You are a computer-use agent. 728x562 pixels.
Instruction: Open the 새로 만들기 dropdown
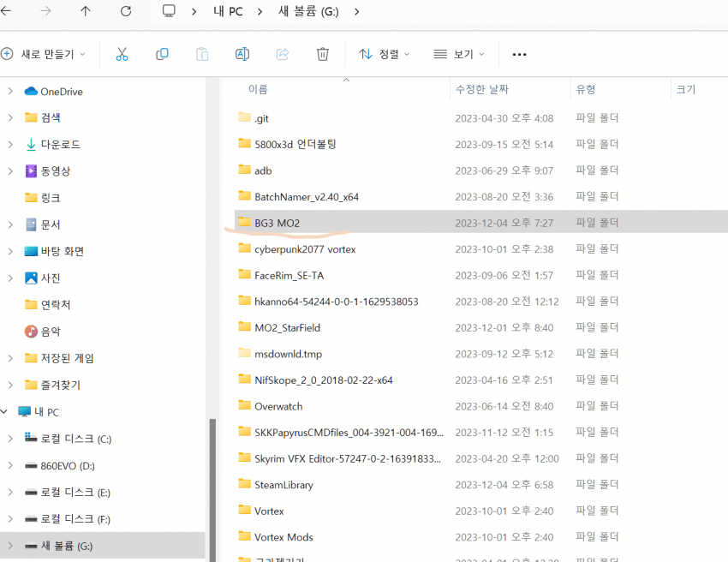point(43,54)
